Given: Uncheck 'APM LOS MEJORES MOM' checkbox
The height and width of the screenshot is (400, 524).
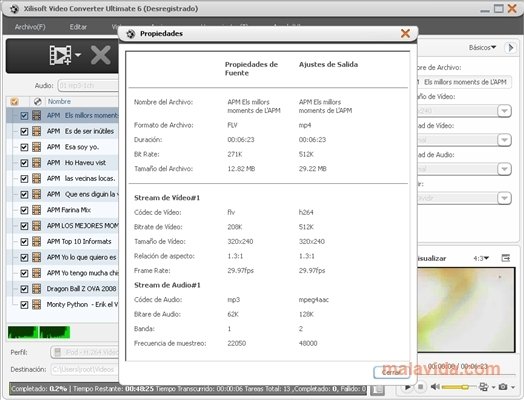Looking at the screenshot, I should 24,226.
